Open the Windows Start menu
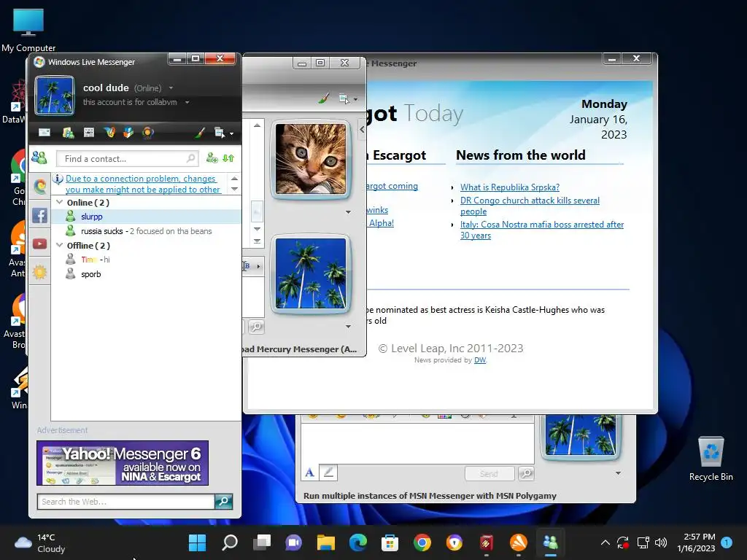This screenshot has width=747, height=560. coord(197,542)
